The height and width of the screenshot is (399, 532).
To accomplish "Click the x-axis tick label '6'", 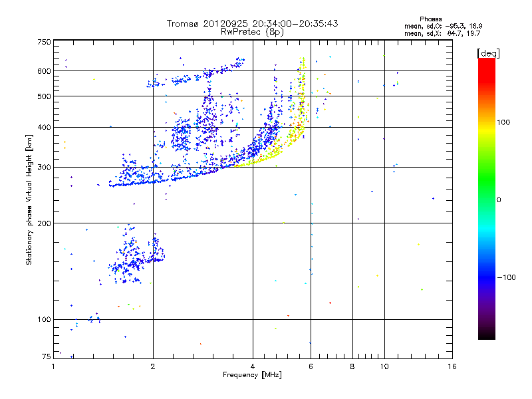I will (311, 366).
